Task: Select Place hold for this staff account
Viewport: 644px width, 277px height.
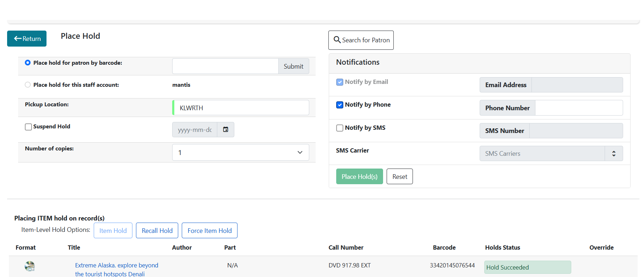Action: pos(28,85)
